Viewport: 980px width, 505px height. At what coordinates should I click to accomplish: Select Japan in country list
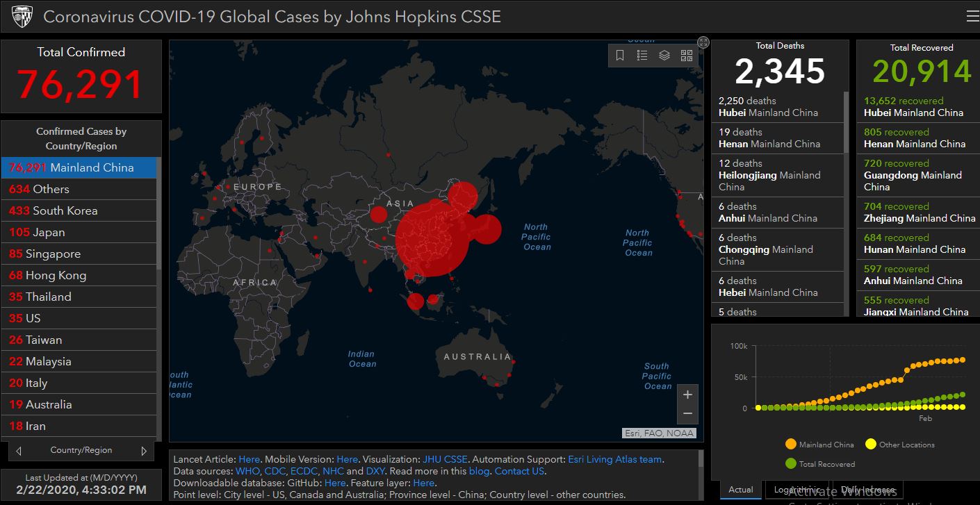pyautogui.click(x=79, y=232)
